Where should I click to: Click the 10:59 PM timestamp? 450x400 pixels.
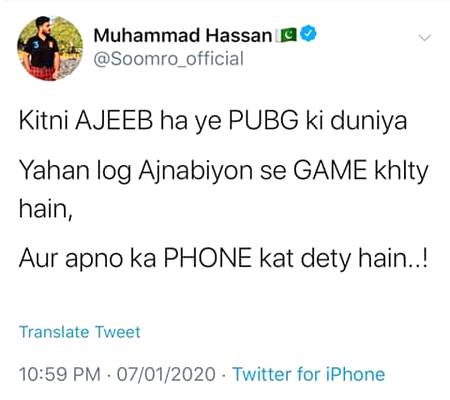click(60, 374)
